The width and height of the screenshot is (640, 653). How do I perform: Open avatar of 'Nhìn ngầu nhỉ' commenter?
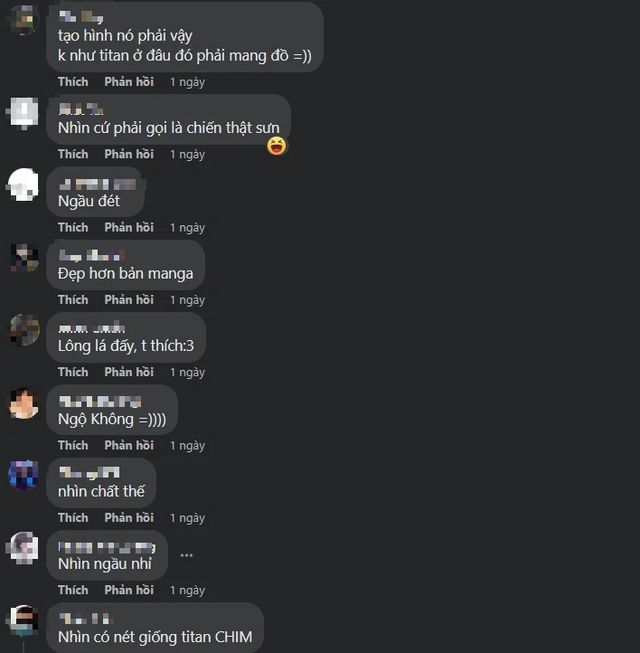tap(23, 548)
